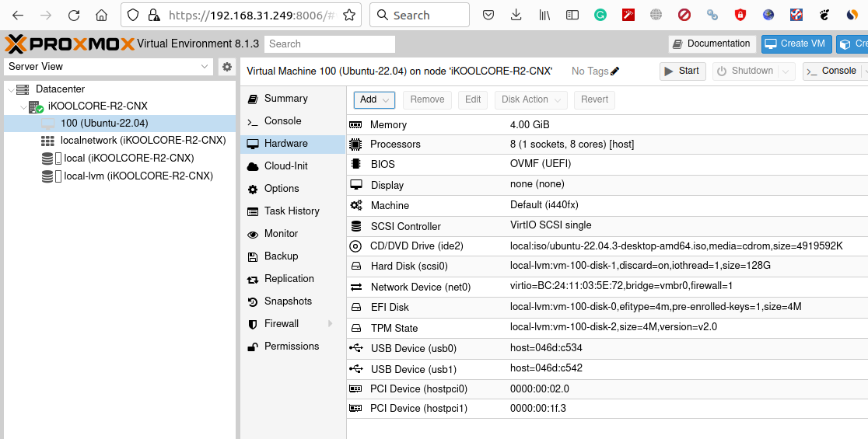Click the Proxmox logo

[x=70, y=44]
